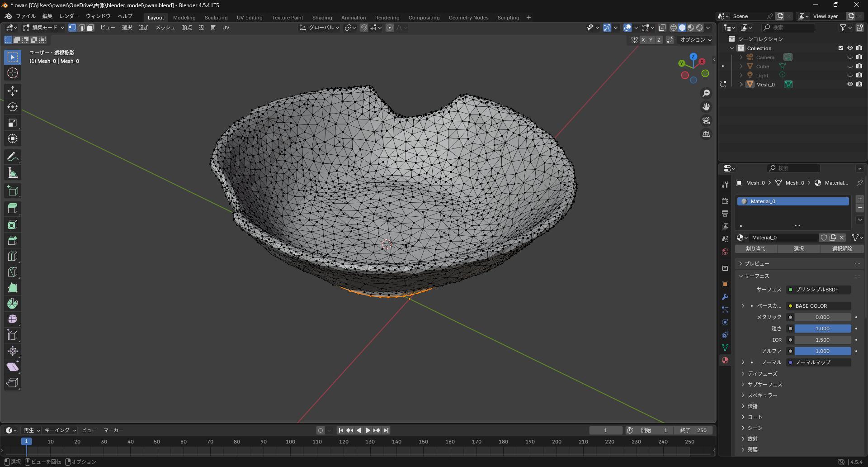
Task: Select the Rotate tool
Action: click(x=13, y=107)
